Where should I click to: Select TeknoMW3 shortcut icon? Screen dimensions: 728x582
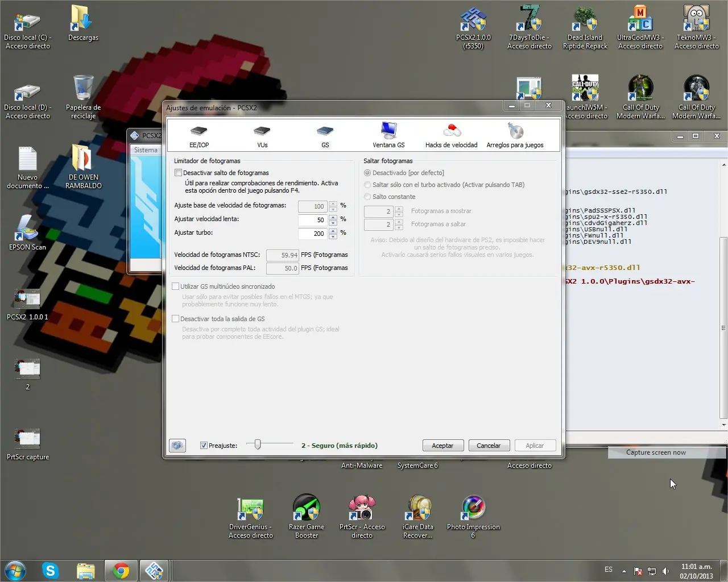pos(697,27)
